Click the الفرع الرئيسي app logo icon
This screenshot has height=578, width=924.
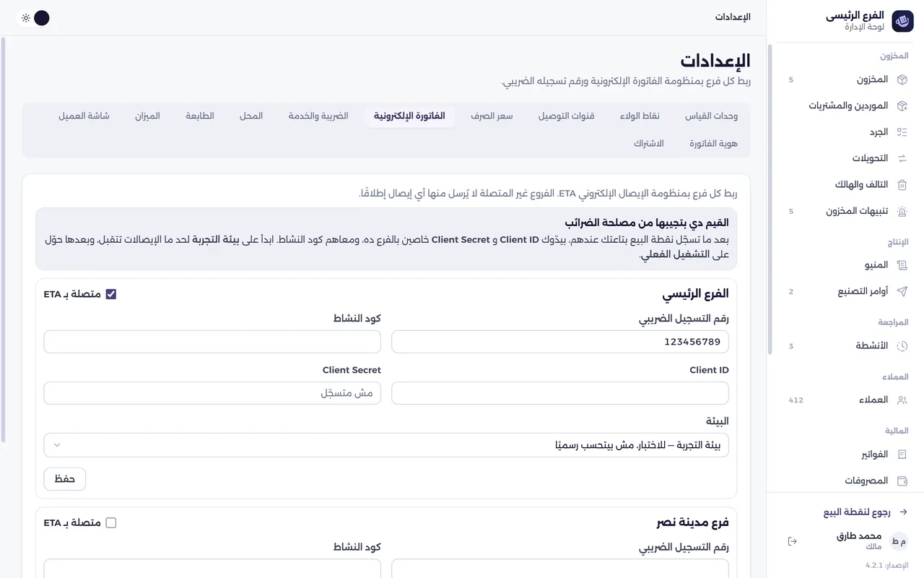pyautogui.click(x=902, y=22)
